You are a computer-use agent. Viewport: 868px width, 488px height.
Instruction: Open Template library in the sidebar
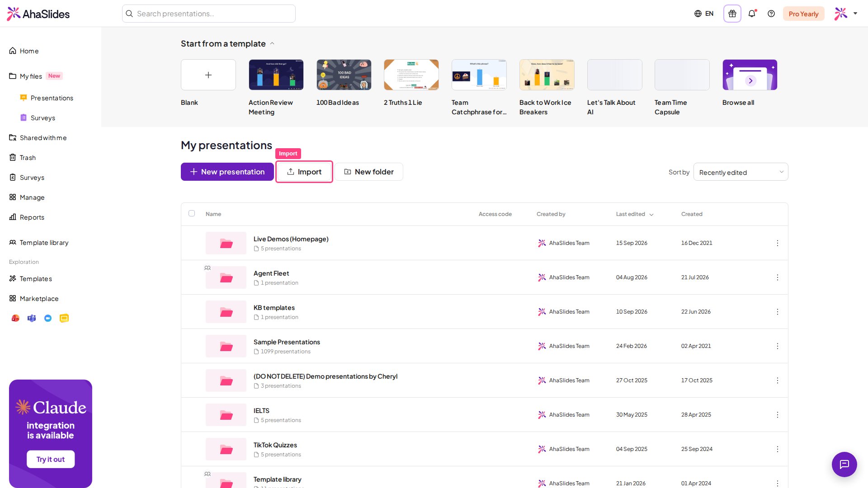[39, 243]
